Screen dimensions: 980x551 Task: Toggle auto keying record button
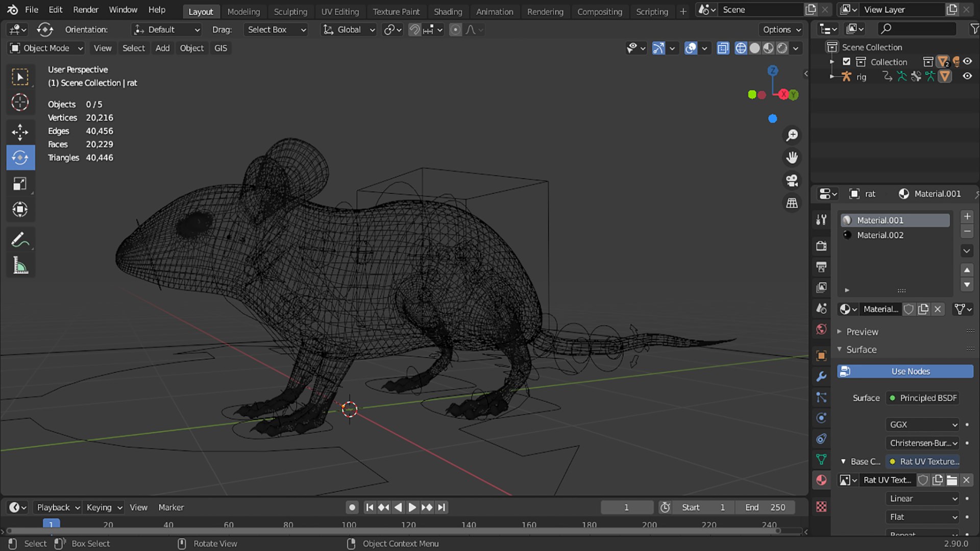[x=352, y=507]
